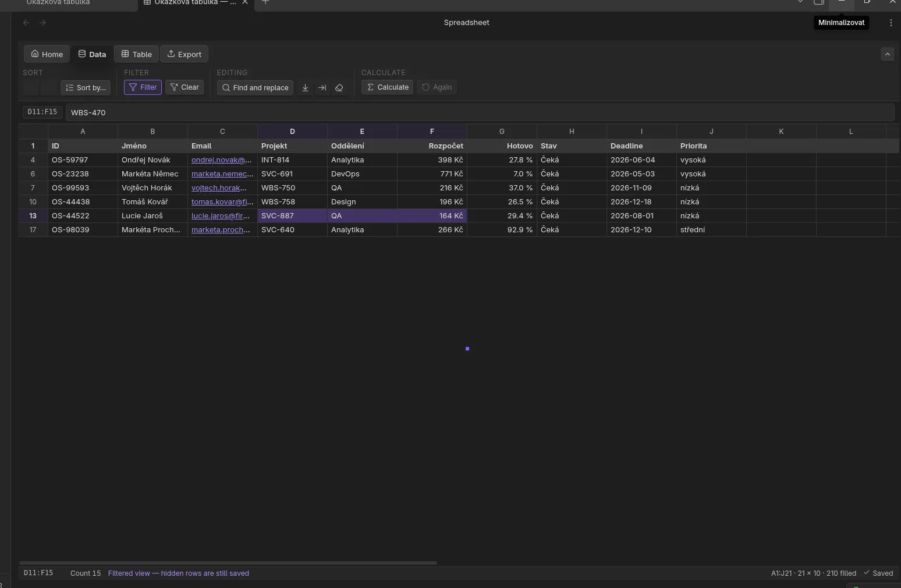
Task: Click the Calculate button
Action: point(387,87)
